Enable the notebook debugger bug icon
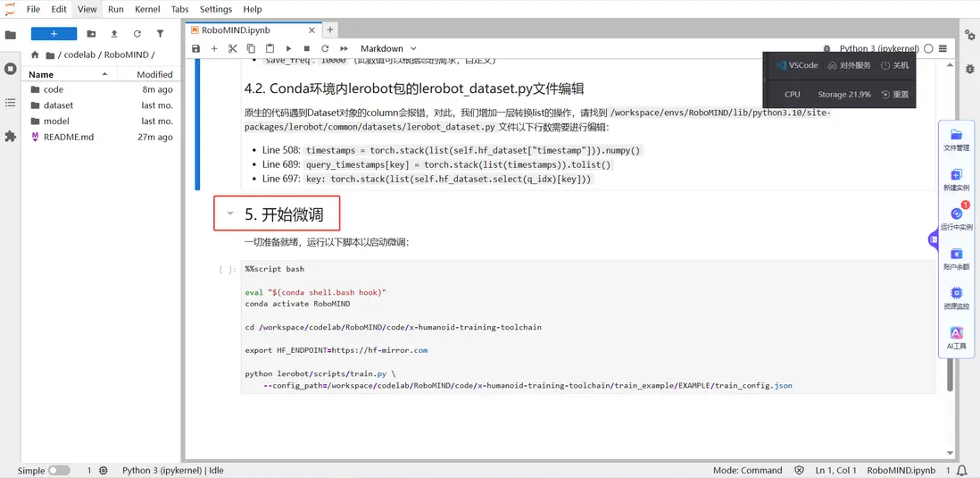The height and width of the screenshot is (478, 980). coord(826,49)
